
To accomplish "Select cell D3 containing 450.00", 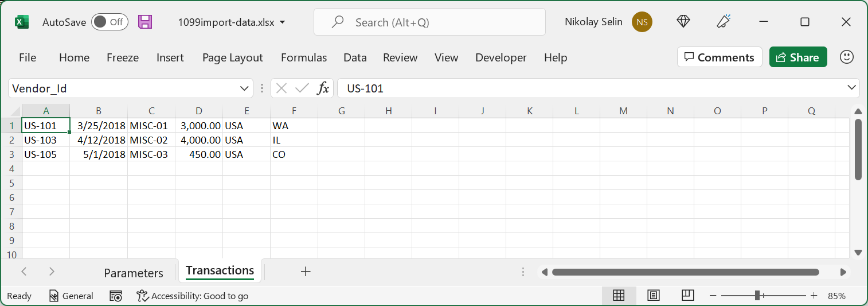I will pyautogui.click(x=199, y=154).
